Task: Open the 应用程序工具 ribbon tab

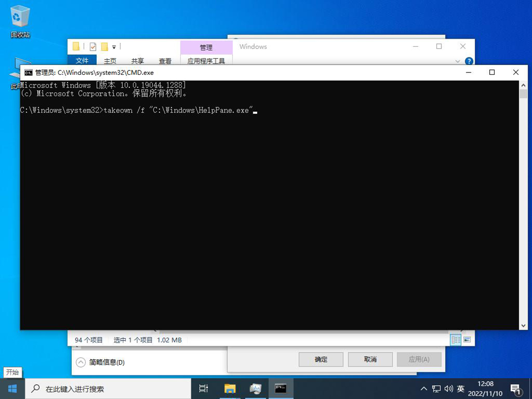Action: 206,61
